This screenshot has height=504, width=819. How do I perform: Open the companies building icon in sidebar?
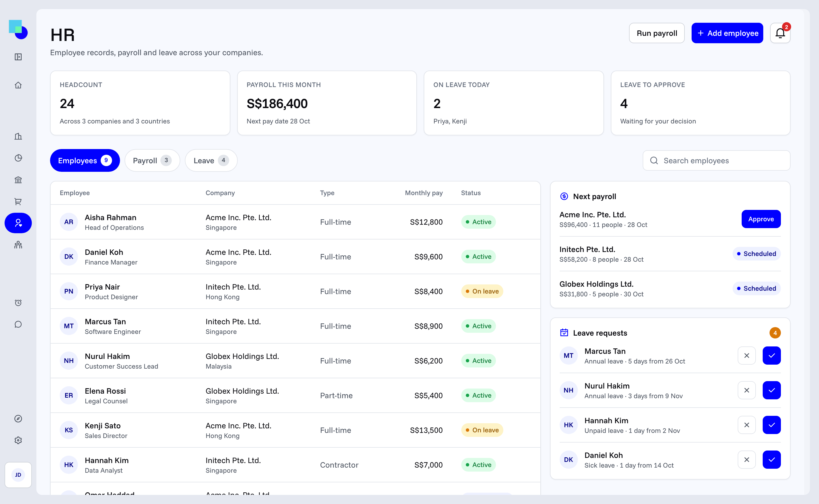click(x=18, y=136)
